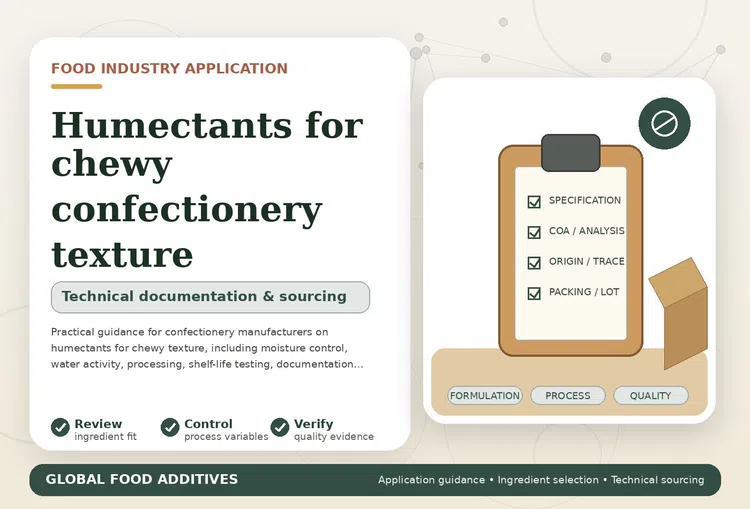Toggle the COA / ANALYSIS checkbox

coord(534,232)
